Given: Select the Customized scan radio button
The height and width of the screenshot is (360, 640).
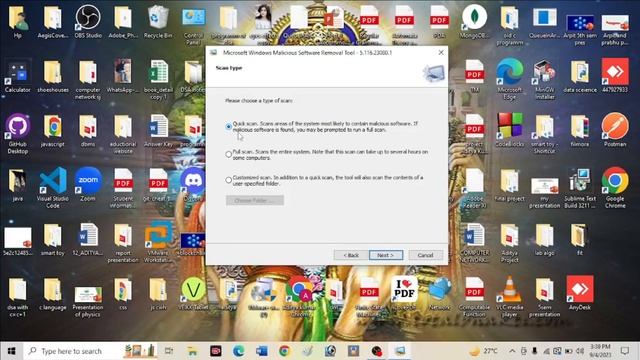Looking at the screenshot, I should (229, 180).
